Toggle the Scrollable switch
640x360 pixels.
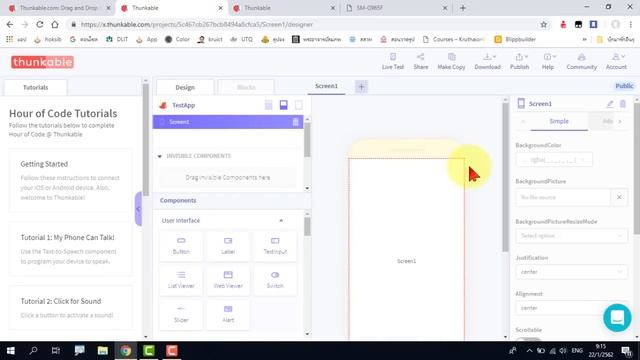pyautogui.click(x=528, y=340)
